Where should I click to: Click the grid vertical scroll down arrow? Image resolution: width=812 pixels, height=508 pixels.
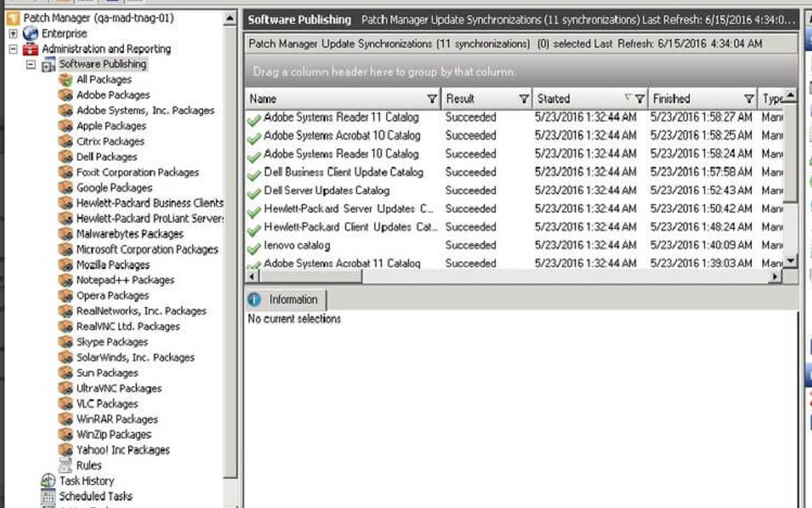(790, 260)
